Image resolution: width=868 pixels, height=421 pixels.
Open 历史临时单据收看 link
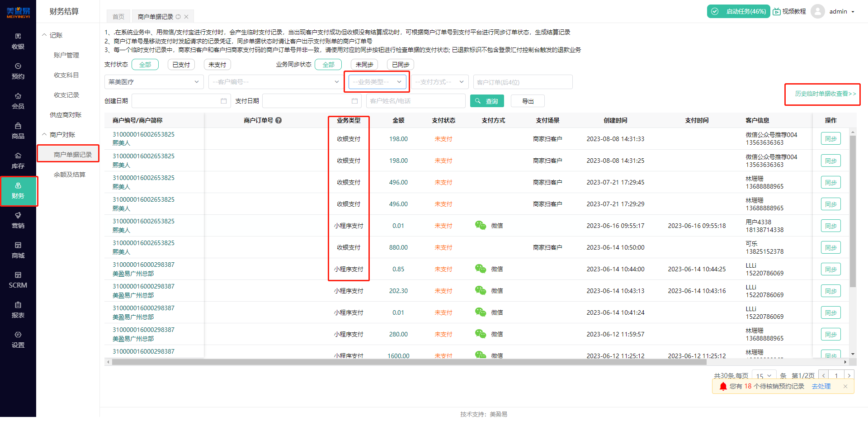pyautogui.click(x=822, y=94)
